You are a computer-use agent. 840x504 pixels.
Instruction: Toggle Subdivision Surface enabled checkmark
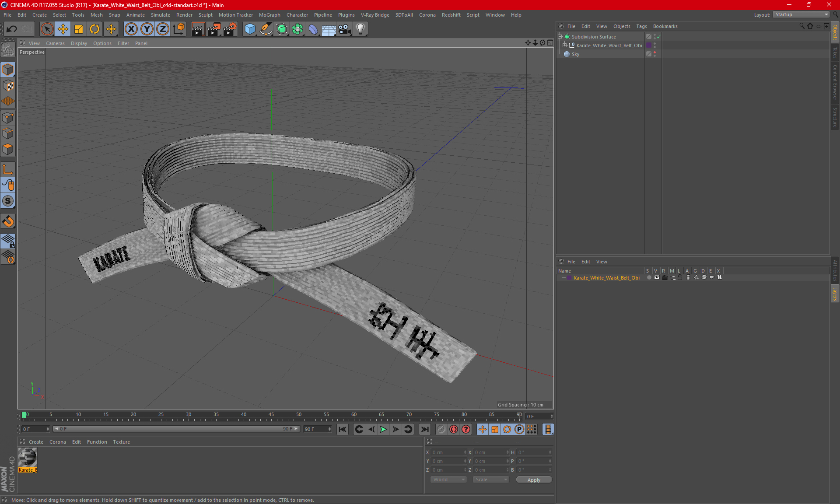pos(658,37)
